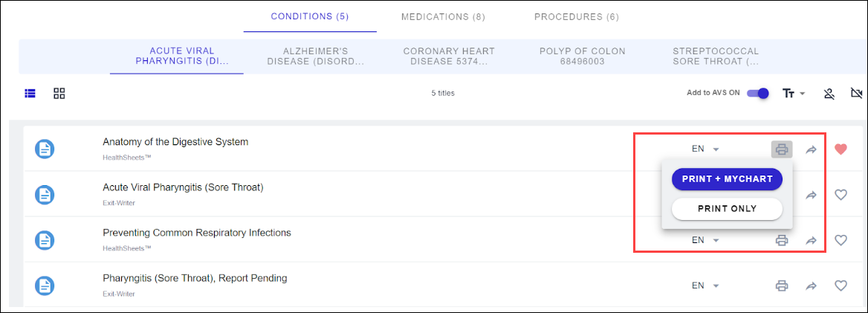868x313 pixels.
Task: Favorite Preventing Common Respiratory Infections
Action: 841,240
